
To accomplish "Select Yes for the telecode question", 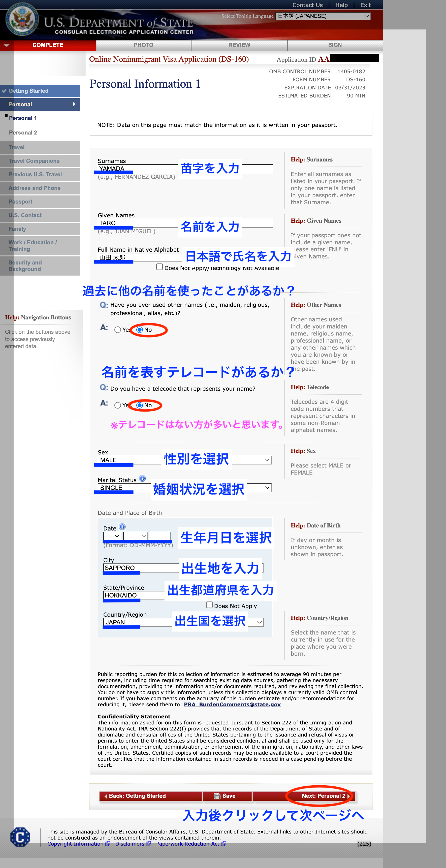I will [118, 405].
